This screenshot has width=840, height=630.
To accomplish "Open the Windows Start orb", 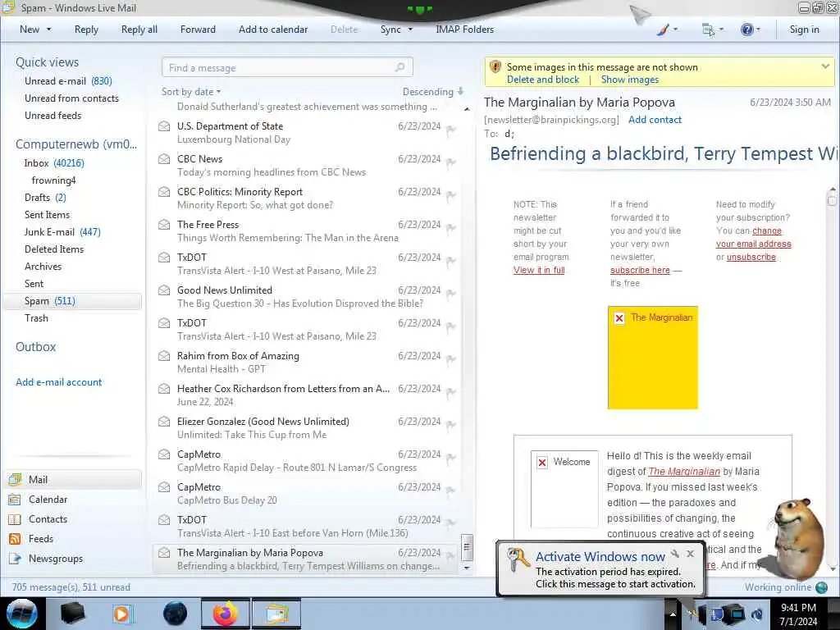I will (21, 614).
